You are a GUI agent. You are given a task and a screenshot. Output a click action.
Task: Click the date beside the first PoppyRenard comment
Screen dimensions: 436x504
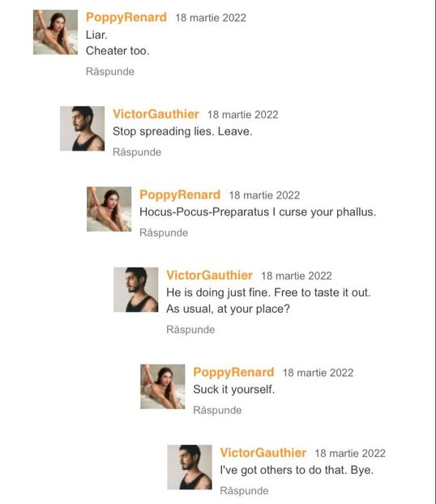point(211,18)
